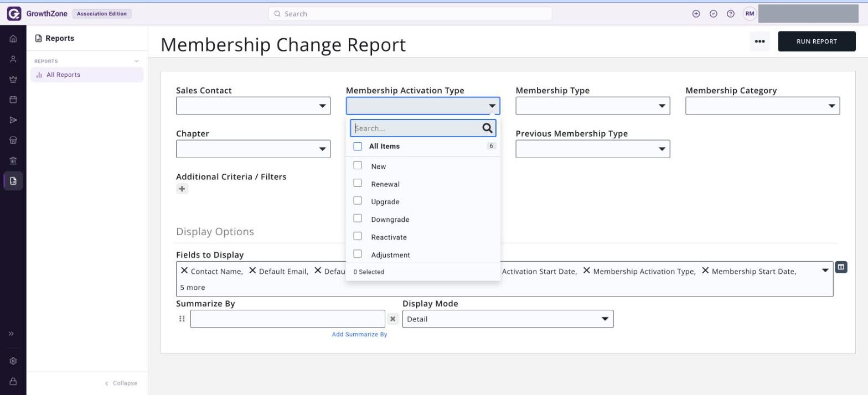Open the Previous Membership Type dropdown
The height and width of the screenshot is (395, 868).
tap(593, 149)
